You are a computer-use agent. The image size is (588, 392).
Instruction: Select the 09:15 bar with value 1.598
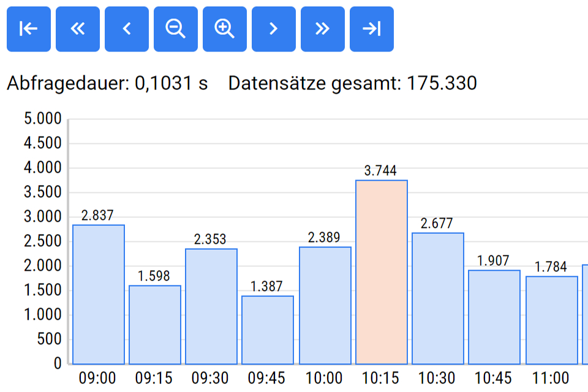tap(154, 325)
